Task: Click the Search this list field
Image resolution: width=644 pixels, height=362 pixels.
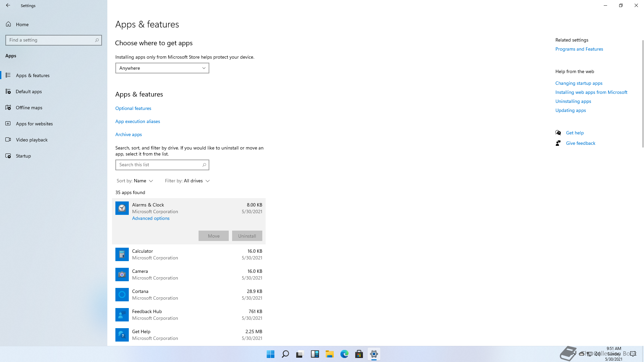Action: coord(162,165)
